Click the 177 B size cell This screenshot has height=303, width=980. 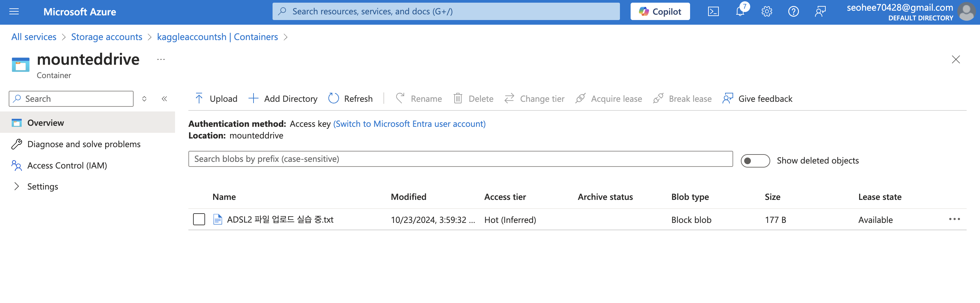(775, 220)
